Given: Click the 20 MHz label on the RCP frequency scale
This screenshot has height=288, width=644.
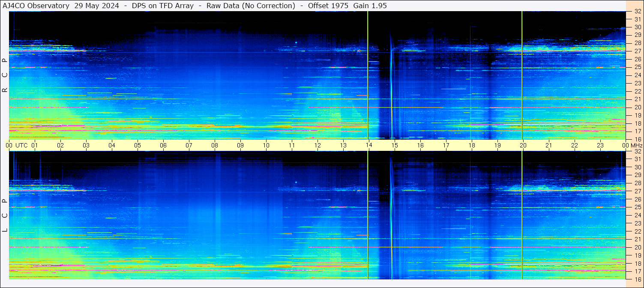Looking at the screenshot, I should (637, 107).
